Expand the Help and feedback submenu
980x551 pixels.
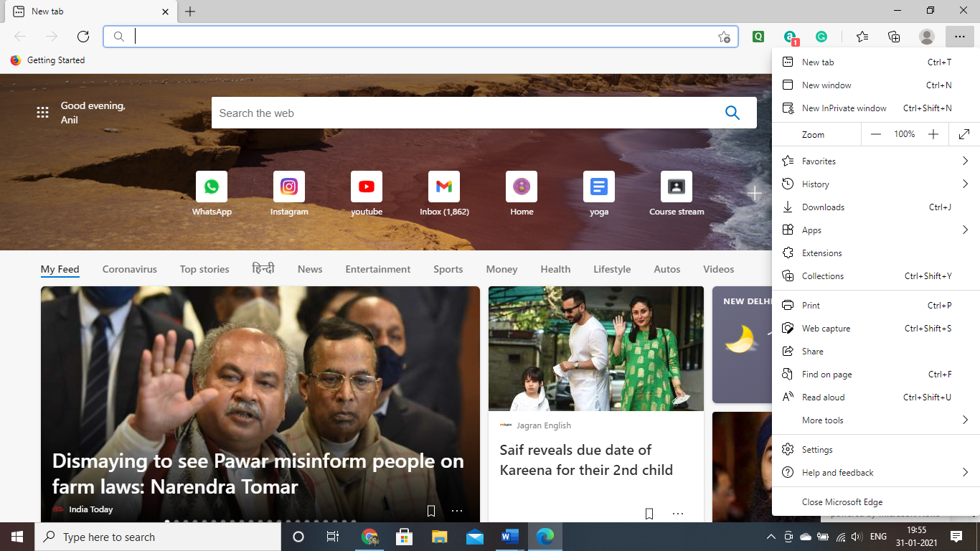[875, 473]
